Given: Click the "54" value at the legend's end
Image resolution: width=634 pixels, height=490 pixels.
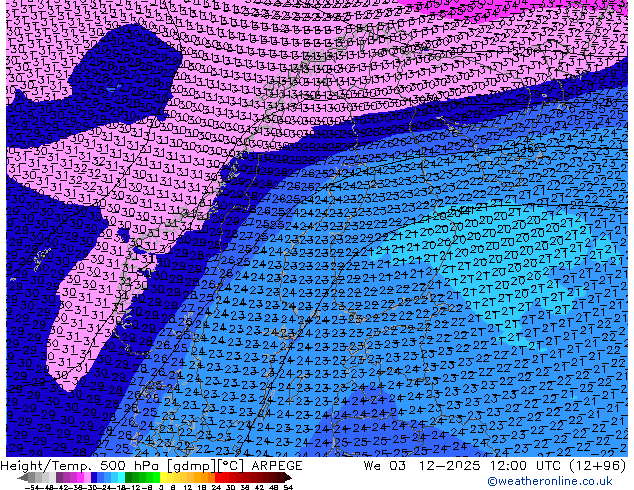Looking at the screenshot, I should click(x=288, y=488).
